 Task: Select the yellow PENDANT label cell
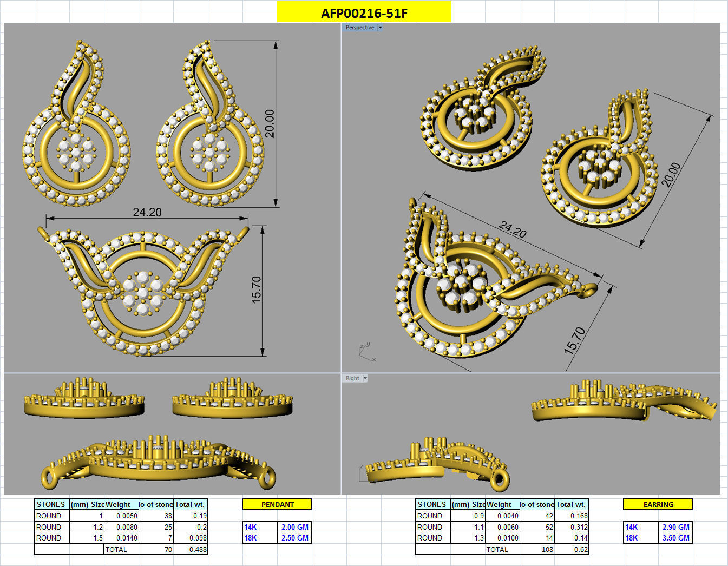pyautogui.click(x=277, y=504)
